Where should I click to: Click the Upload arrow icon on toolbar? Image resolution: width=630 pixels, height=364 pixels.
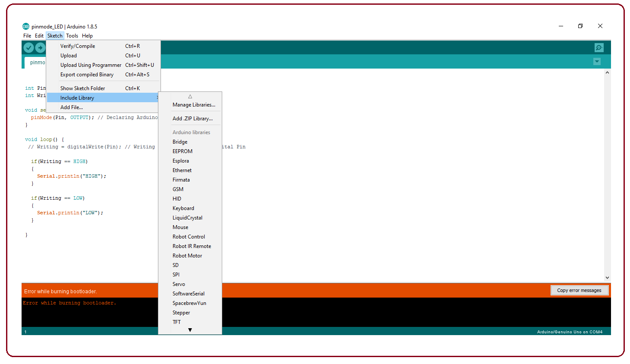40,47
